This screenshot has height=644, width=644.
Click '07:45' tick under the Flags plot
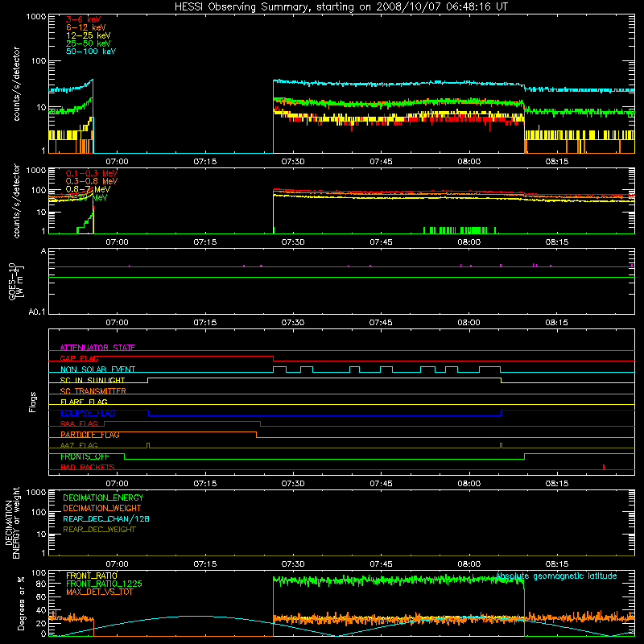tap(381, 484)
